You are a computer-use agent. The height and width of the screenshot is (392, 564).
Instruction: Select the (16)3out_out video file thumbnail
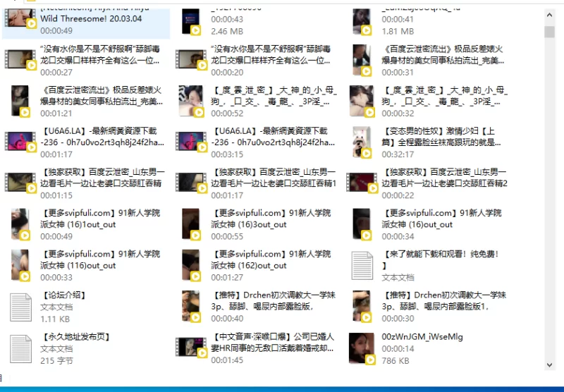pos(191,224)
